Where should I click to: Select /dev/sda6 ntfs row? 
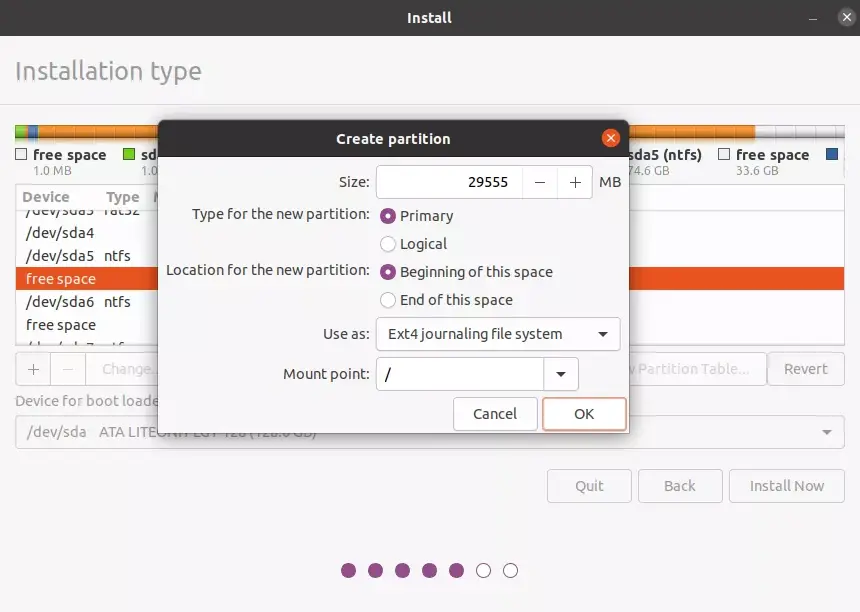[88, 302]
